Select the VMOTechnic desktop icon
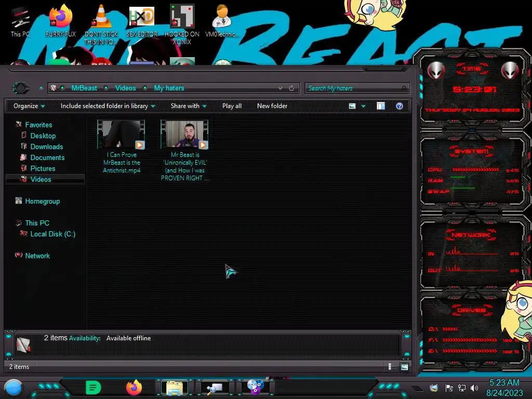Viewport: 532px width, 399px height. pyautogui.click(x=222, y=21)
